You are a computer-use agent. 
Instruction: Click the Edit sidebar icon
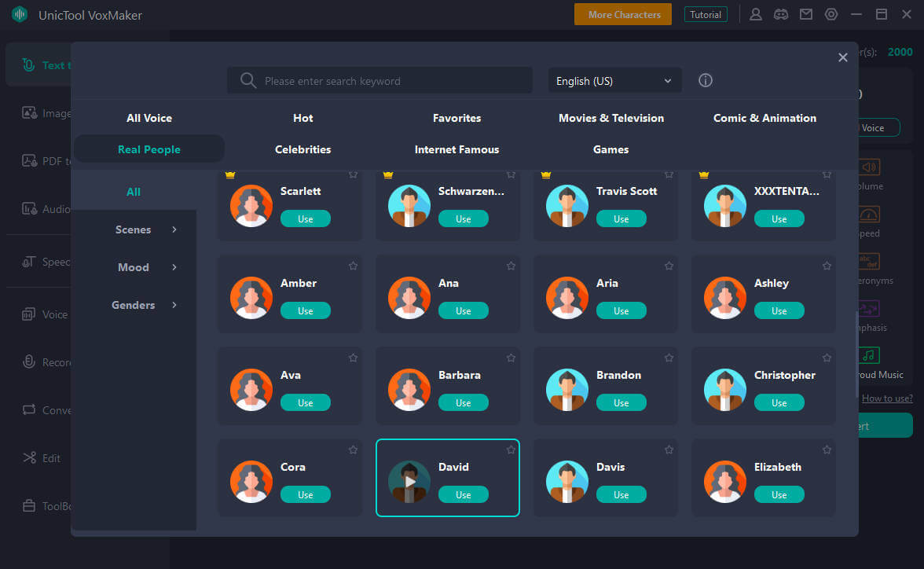(30, 457)
